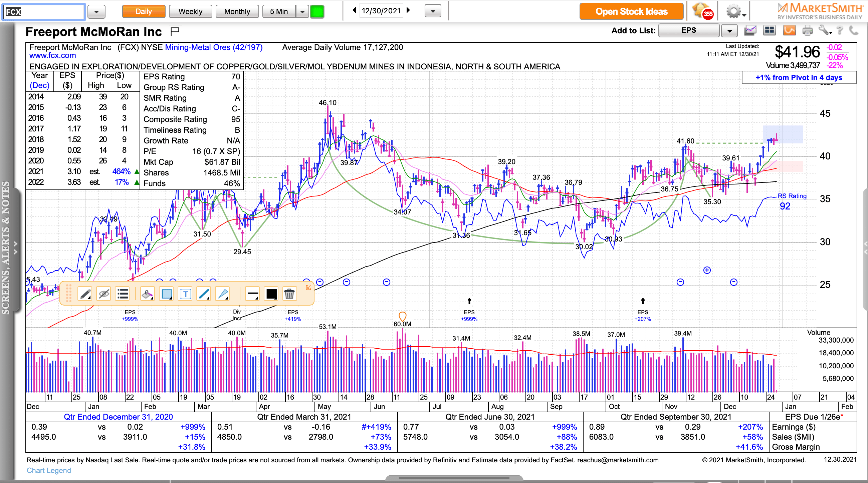
Task: Click the $41.96 current price
Action: coord(797,52)
